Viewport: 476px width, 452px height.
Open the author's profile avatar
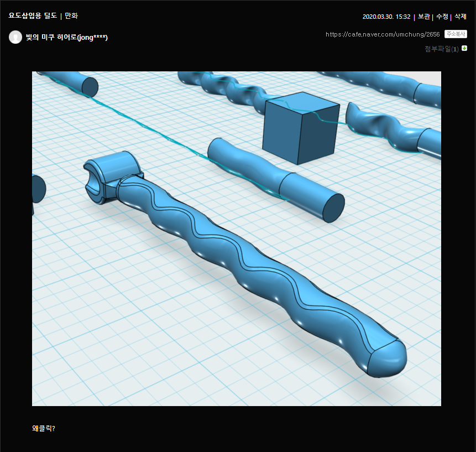(x=15, y=37)
